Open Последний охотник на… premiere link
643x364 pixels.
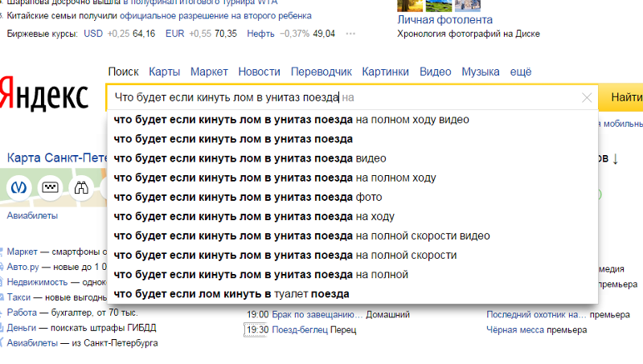click(x=536, y=315)
